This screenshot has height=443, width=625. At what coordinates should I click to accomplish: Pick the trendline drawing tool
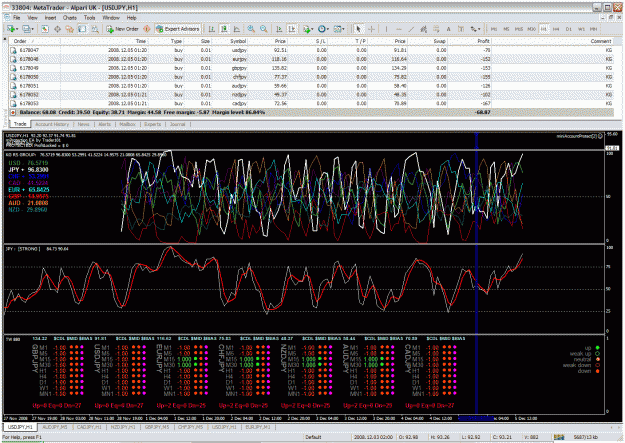tap(411, 29)
